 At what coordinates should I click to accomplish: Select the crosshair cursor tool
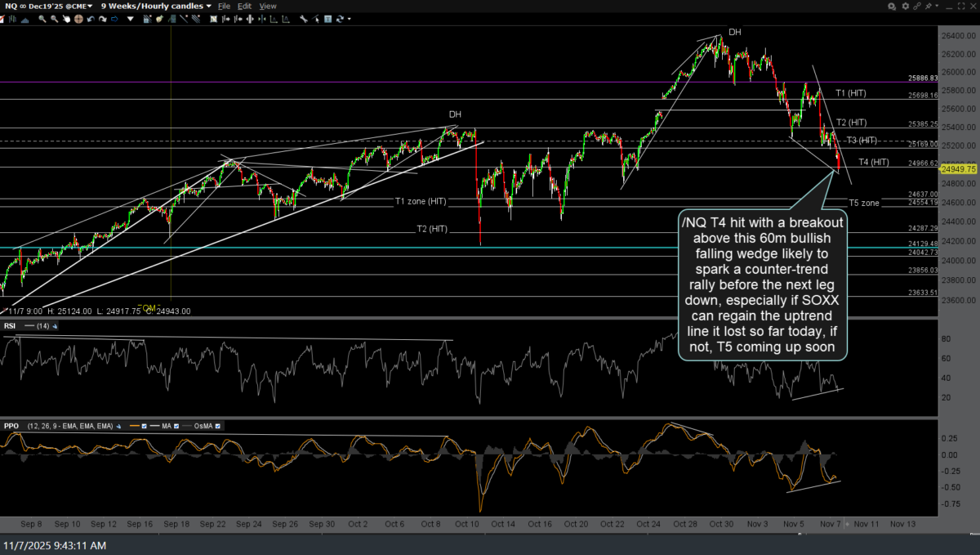pyautogui.click(x=78, y=19)
